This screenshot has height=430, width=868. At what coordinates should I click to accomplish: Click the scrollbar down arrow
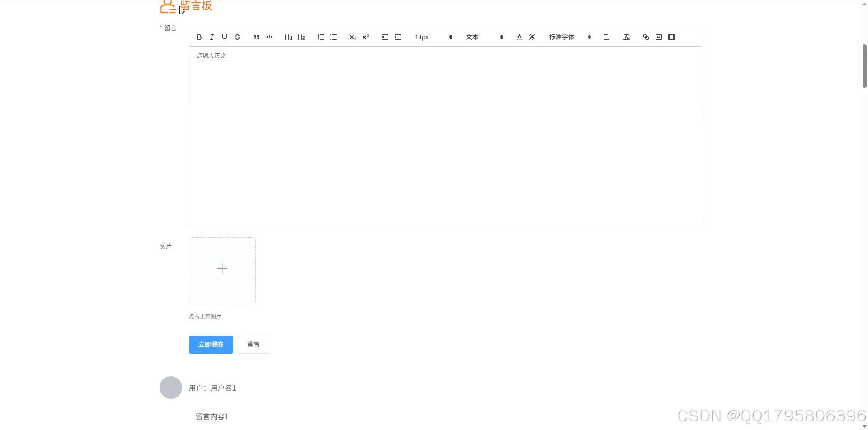click(x=864, y=426)
